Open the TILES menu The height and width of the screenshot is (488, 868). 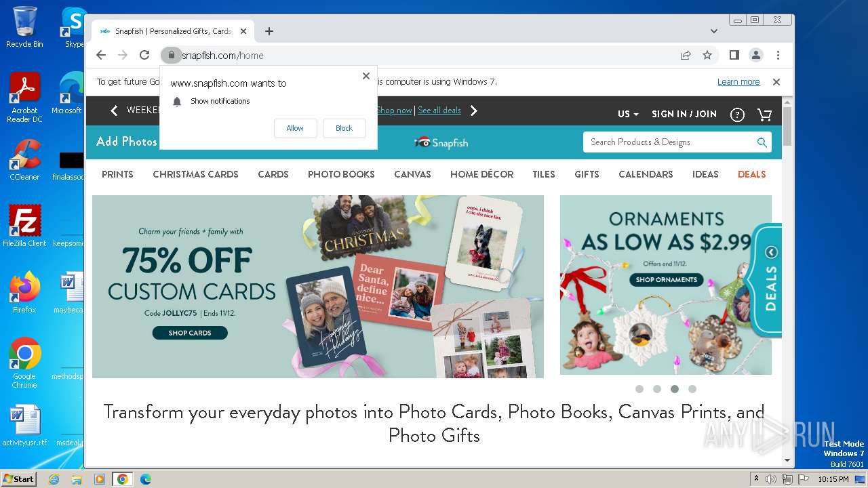(544, 174)
